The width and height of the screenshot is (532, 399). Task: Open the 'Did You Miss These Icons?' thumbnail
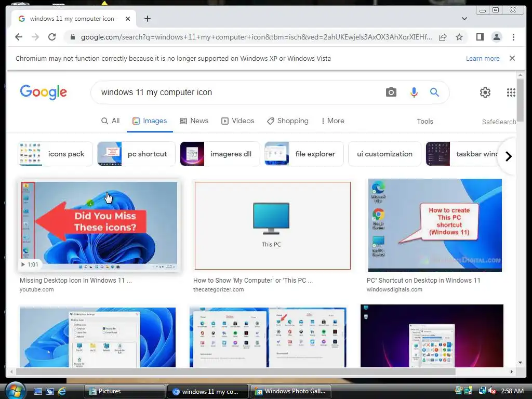tap(99, 225)
